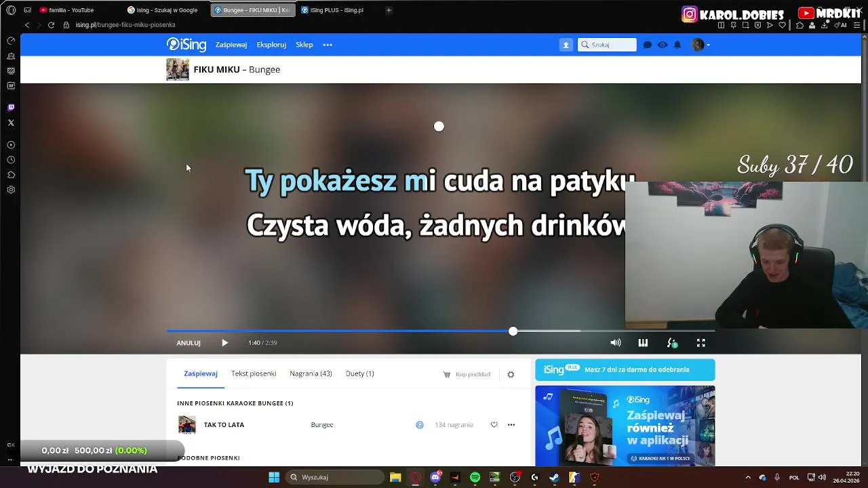868x488 pixels.
Task: Click the iSing PLUS 7 days free banner
Action: pos(625,369)
